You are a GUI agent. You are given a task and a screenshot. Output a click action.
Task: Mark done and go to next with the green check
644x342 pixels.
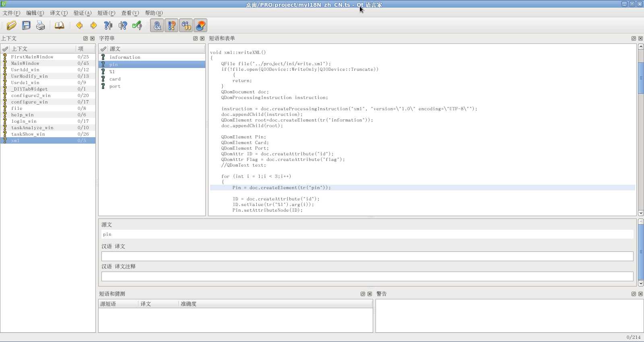point(137,25)
